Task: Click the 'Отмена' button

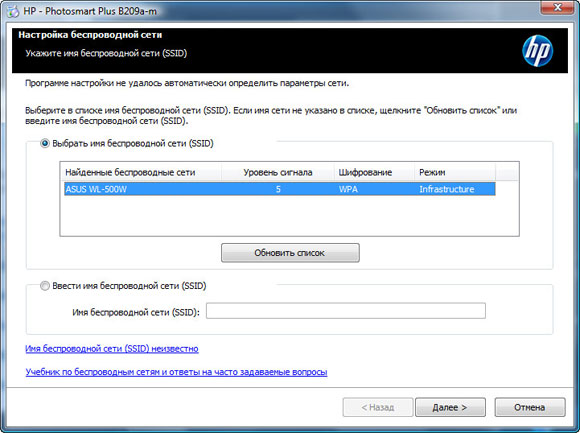Action: (x=530, y=407)
